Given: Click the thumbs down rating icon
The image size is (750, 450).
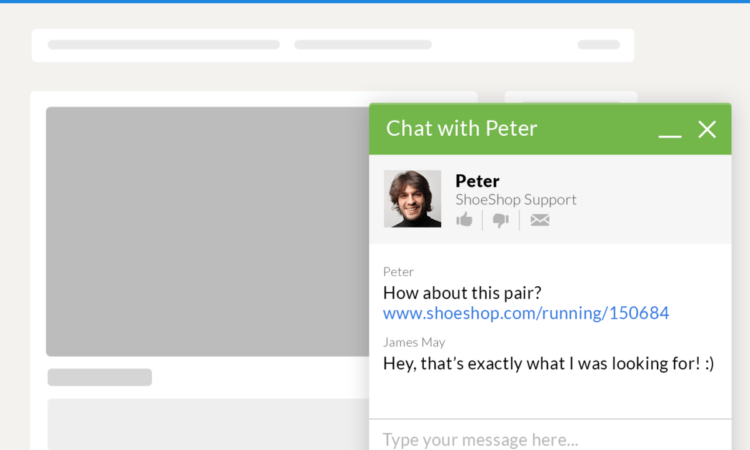Looking at the screenshot, I should [x=501, y=220].
